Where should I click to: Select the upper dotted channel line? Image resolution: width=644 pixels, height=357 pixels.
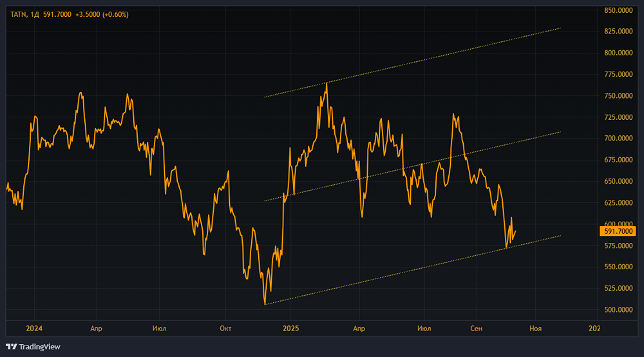[x=412, y=63]
